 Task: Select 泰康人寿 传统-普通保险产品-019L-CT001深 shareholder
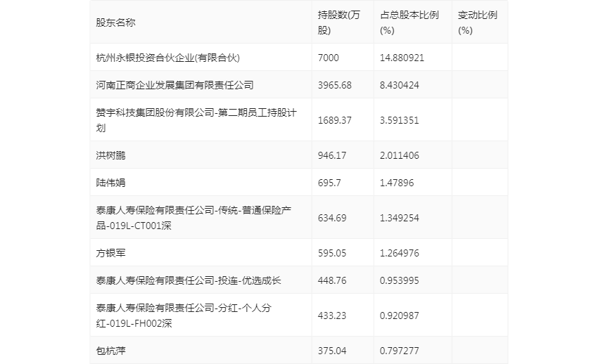[193, 218]
